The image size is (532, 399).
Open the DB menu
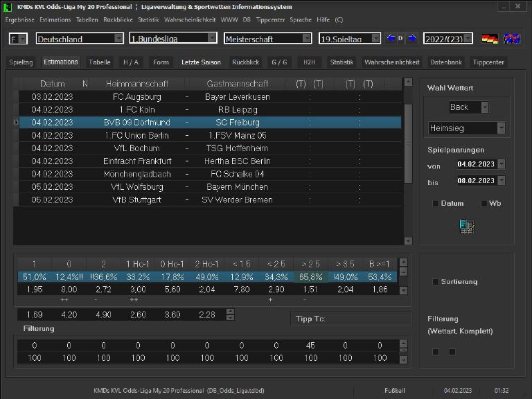click(x=247, y=19)
